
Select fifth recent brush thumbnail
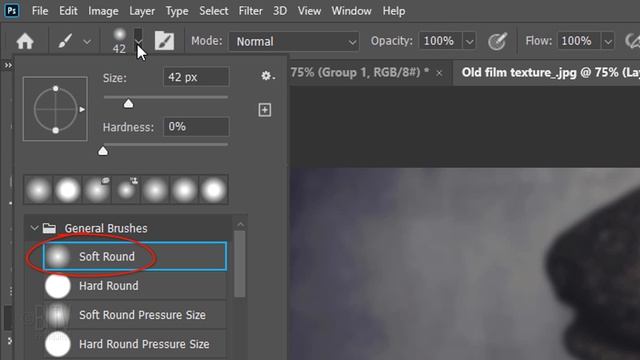tap(155, 190)
